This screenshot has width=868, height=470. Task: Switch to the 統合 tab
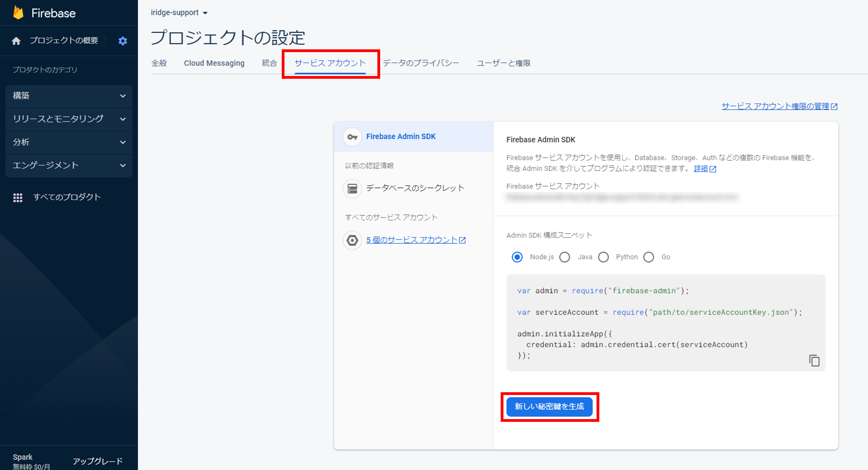pos(269,63)
